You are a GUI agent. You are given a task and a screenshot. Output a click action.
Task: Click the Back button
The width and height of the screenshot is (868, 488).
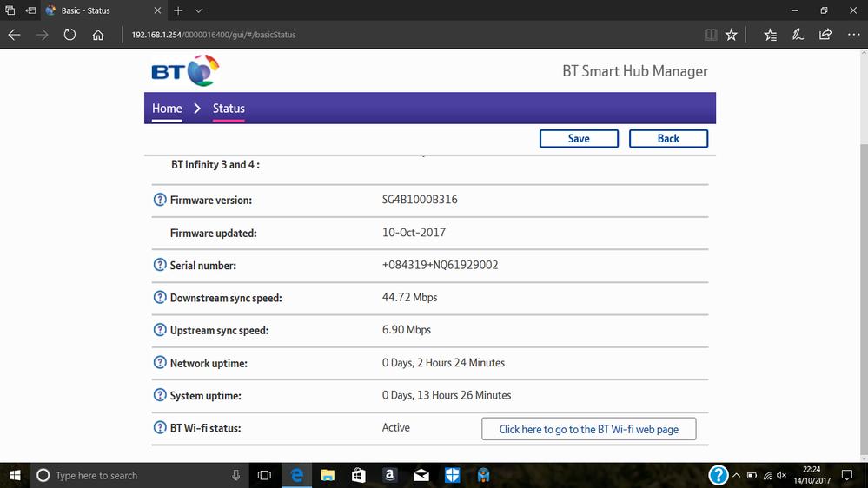668,139
